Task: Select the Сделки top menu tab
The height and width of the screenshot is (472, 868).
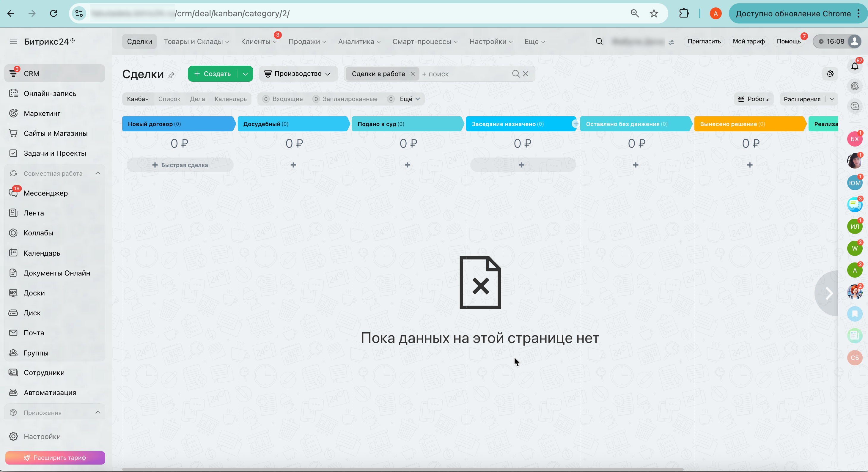Action: coord(139,41)
